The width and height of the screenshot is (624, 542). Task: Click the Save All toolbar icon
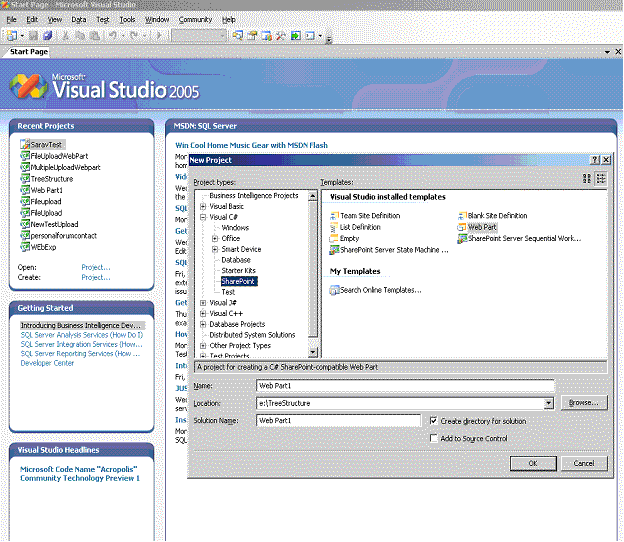(x=48, y=36)
